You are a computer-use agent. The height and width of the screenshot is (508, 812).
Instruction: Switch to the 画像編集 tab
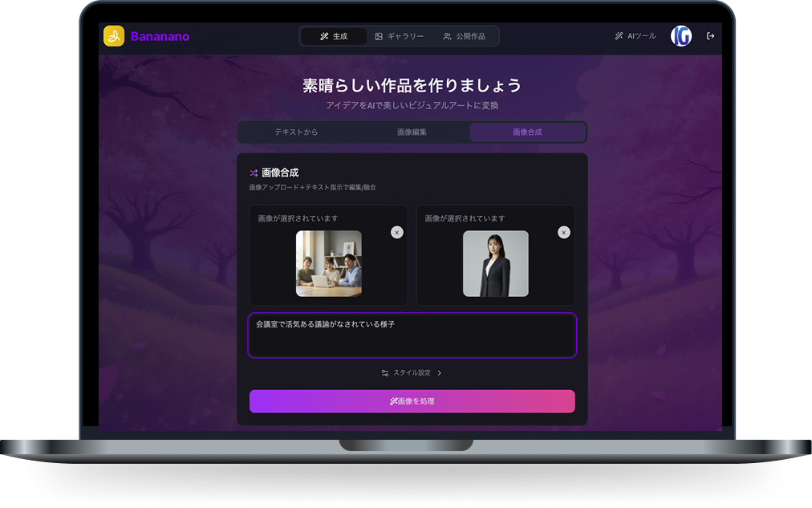(412, 132)
